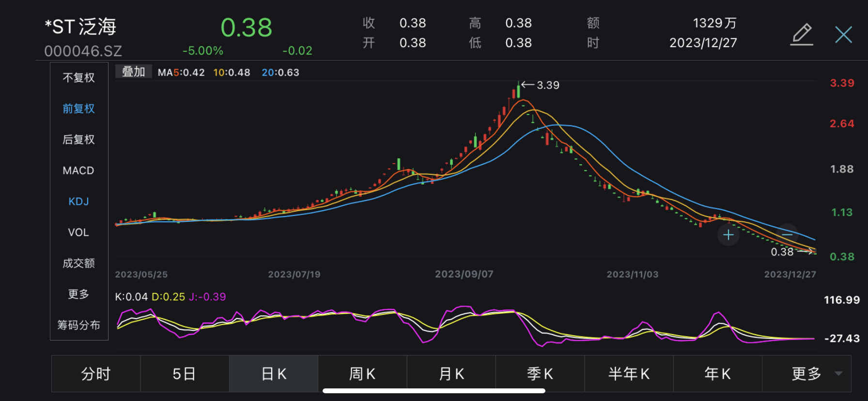Zoom out chart with minus icon

[787, 234]
